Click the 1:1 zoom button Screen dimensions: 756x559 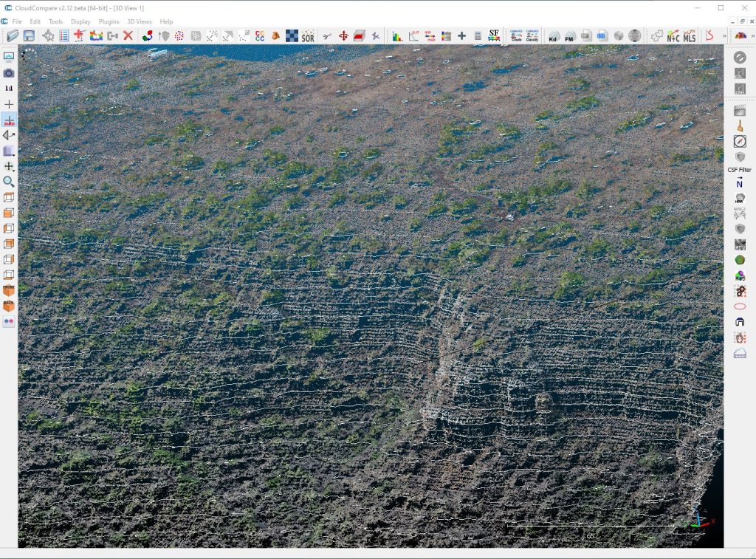pos(9,89)
